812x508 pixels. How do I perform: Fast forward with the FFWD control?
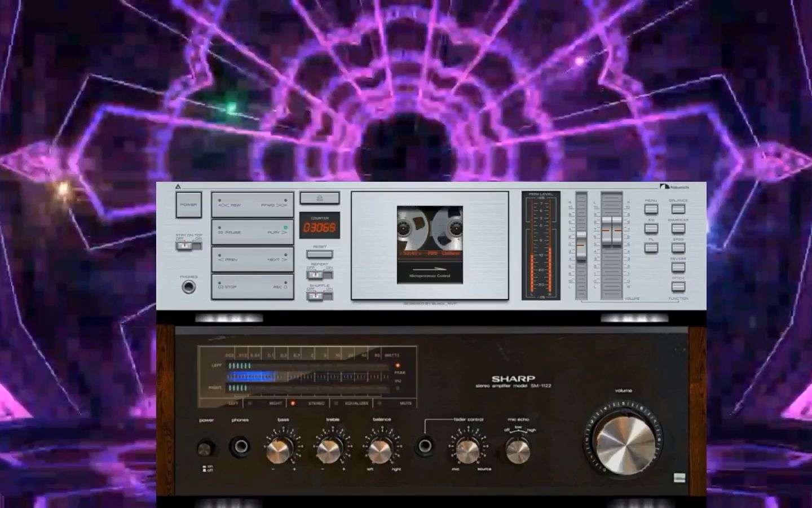click(273, 205)
